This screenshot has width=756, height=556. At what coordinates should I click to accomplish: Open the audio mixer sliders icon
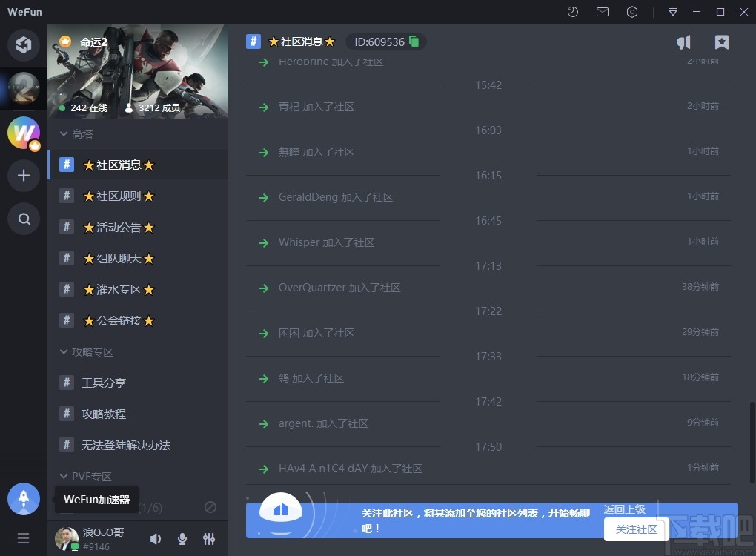point(208,539)
